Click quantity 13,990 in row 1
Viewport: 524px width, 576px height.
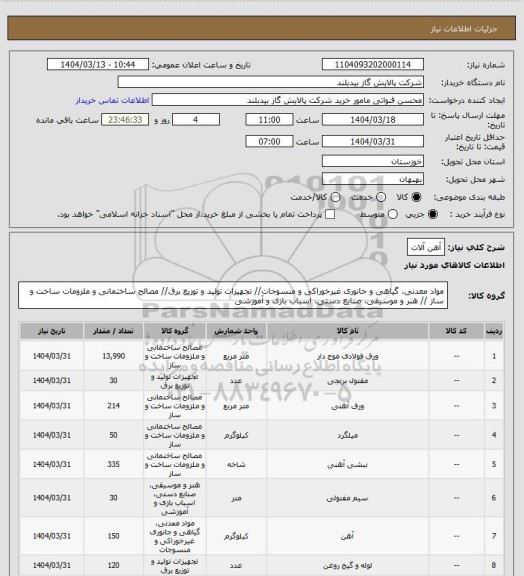[x=114, y=356]
